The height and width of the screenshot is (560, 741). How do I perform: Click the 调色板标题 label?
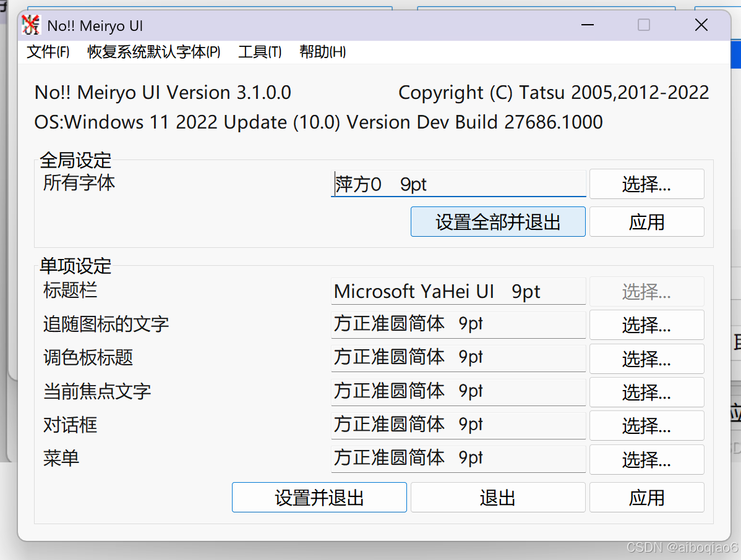pos(88,357)
